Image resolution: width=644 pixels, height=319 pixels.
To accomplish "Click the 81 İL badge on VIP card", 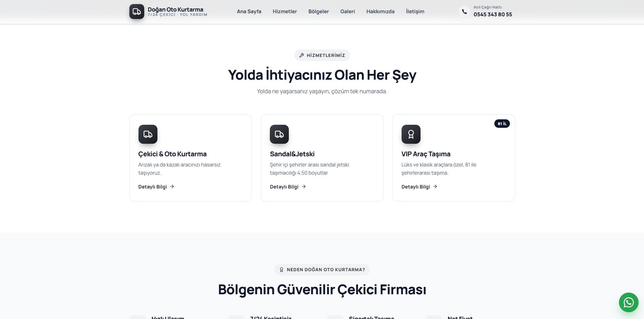I will pos(502,124).
